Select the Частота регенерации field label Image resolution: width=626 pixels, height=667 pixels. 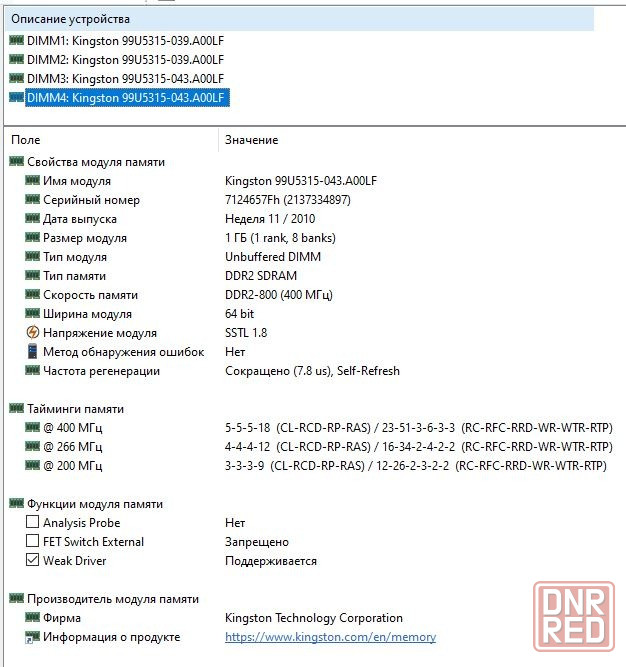point(101,371)
